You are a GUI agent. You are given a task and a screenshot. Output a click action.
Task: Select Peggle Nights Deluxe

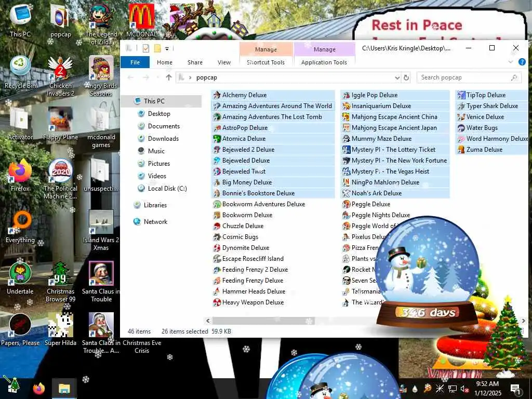(x=376, y=215)
